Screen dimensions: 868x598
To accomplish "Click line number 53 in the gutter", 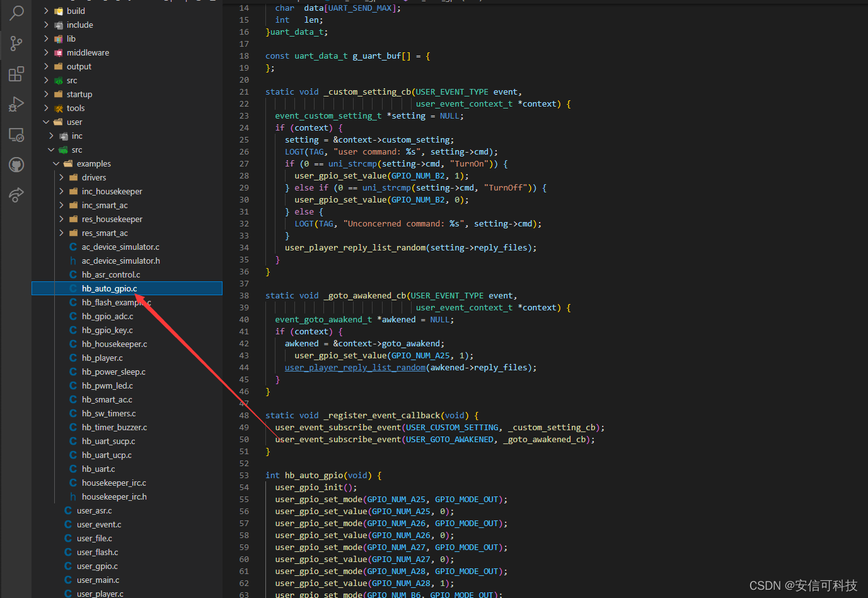I will point(244,476).
